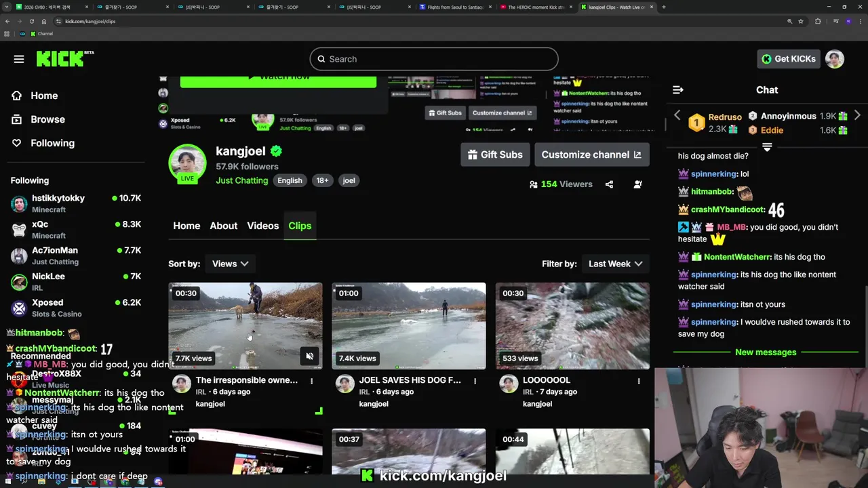Open NickLee channel in Following list
Screen dimensions: 868x488
[76, 282]
